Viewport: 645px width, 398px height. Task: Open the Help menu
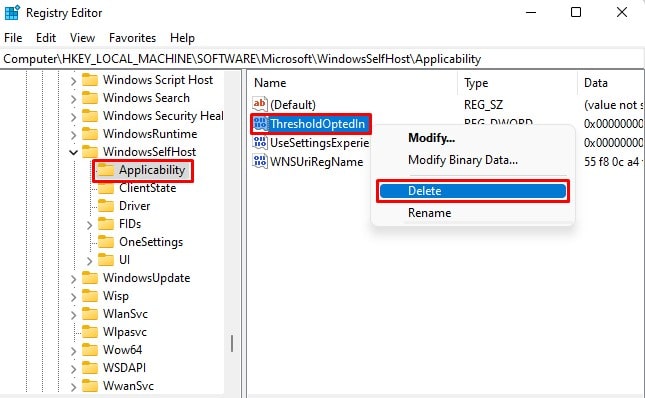point(182,38)
